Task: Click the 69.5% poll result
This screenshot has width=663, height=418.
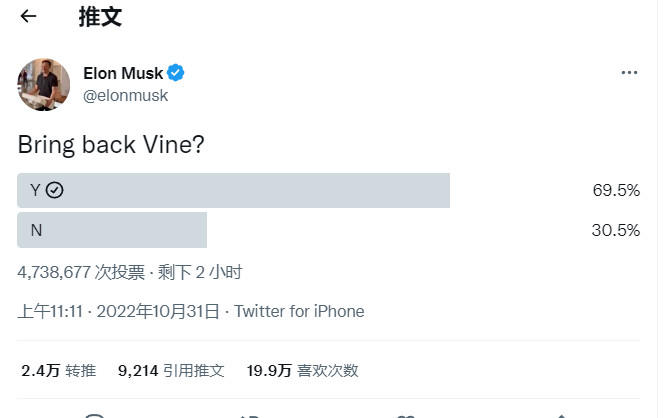Action: pos(616,190)
